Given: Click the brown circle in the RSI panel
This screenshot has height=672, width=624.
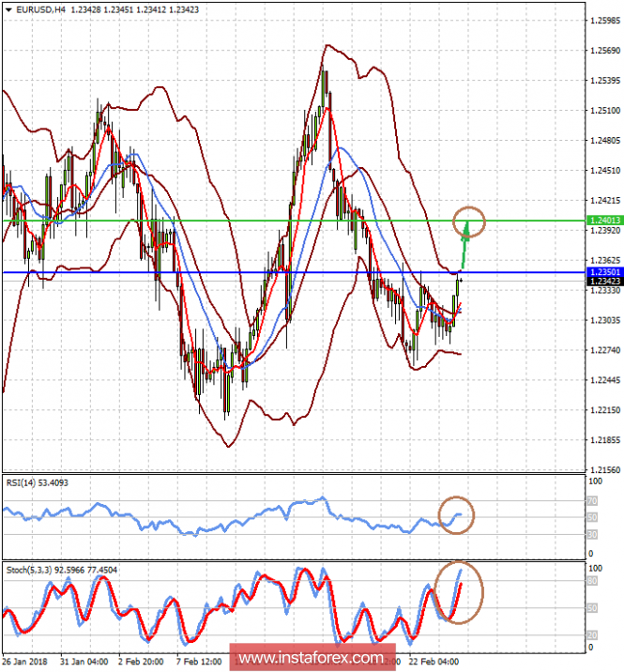Looking at the screenshot, I should (x=457, y=514).
